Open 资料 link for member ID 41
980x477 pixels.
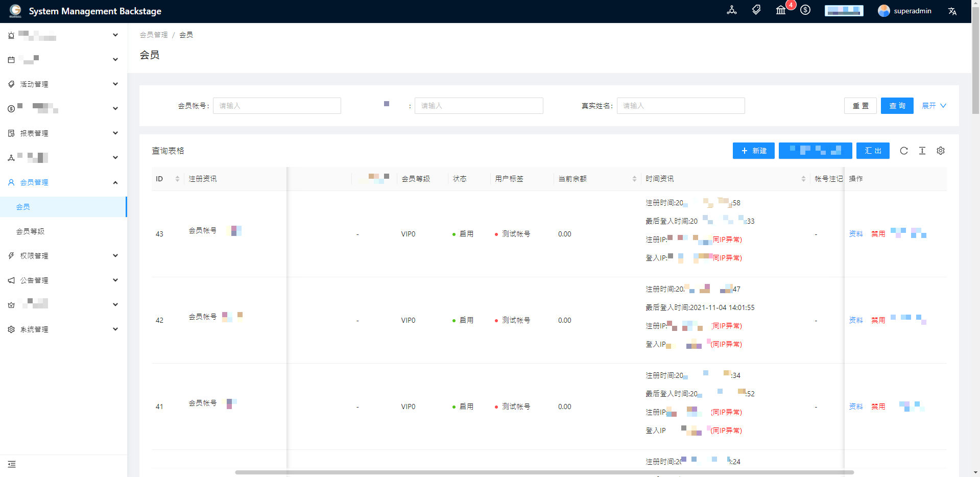856,407
